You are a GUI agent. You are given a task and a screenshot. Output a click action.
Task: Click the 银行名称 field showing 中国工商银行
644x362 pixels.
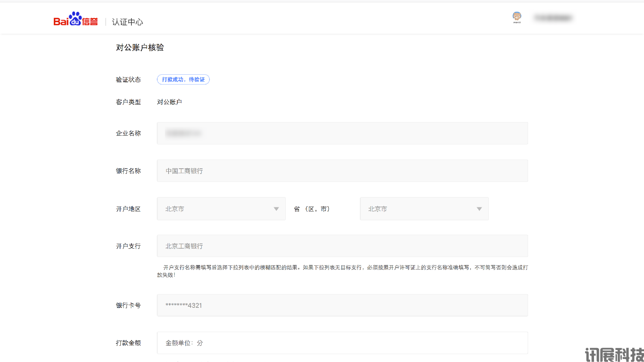[342, 171]
